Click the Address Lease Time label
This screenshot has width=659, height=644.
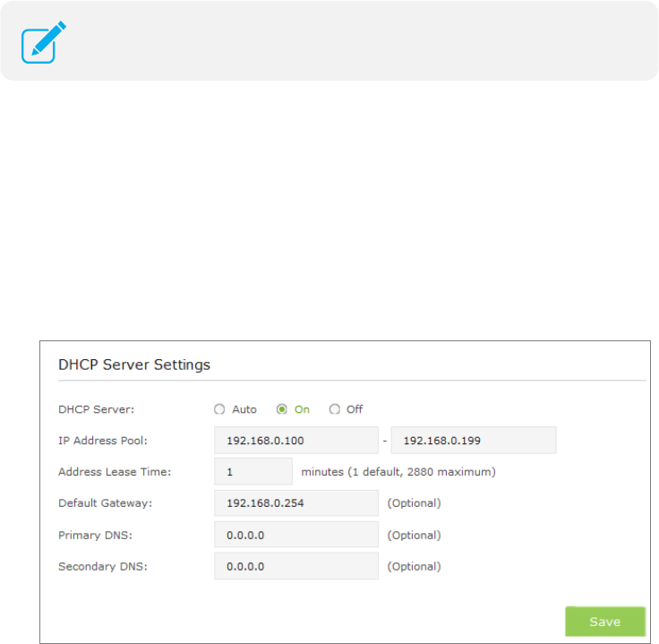[115, 472]
